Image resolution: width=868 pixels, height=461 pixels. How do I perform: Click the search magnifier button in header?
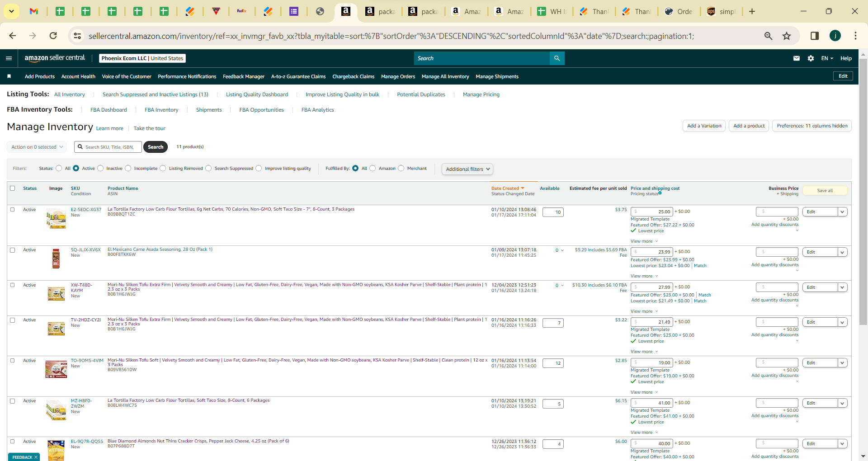[x=557, y=58]
